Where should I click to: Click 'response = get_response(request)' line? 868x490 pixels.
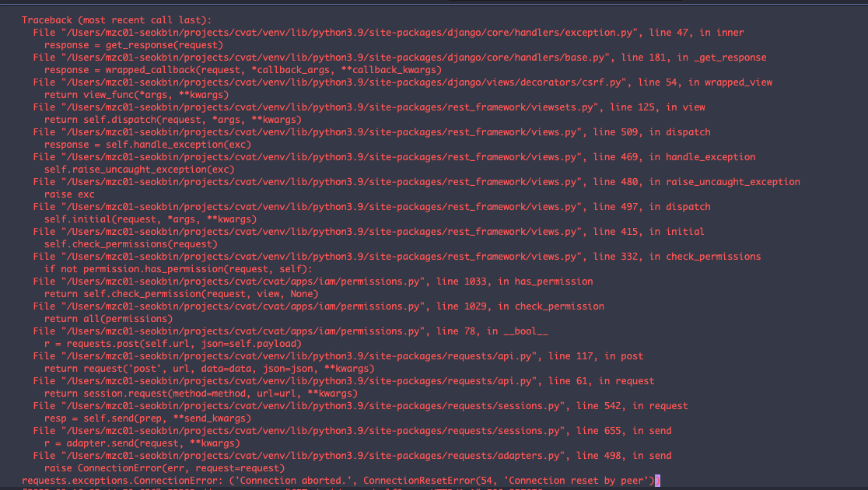[134, 45]
